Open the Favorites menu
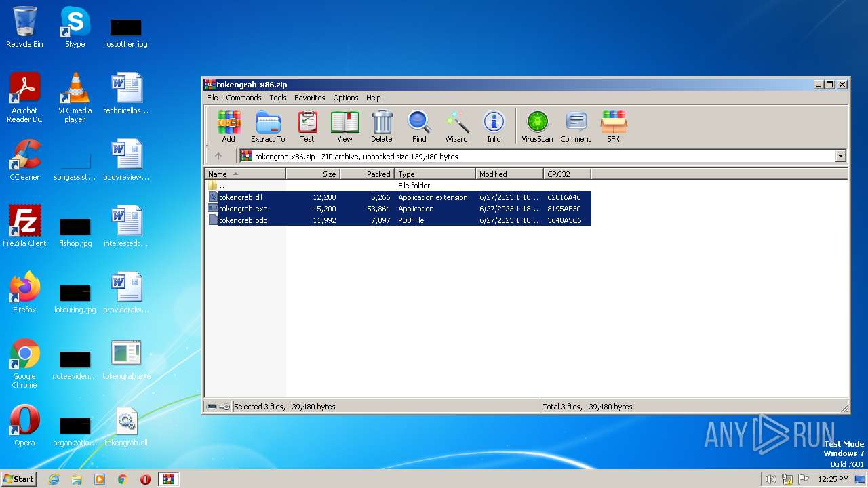This screenshot has width=868, height=488. point(309,98)
